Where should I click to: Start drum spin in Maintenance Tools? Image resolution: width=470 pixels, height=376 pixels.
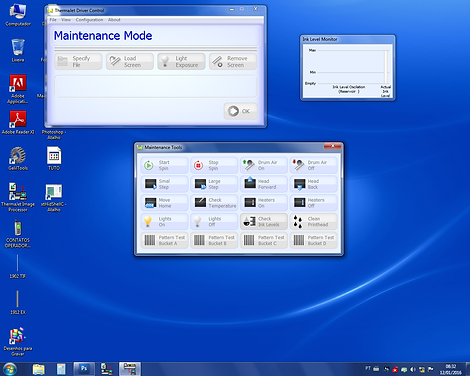click(164, 165)
